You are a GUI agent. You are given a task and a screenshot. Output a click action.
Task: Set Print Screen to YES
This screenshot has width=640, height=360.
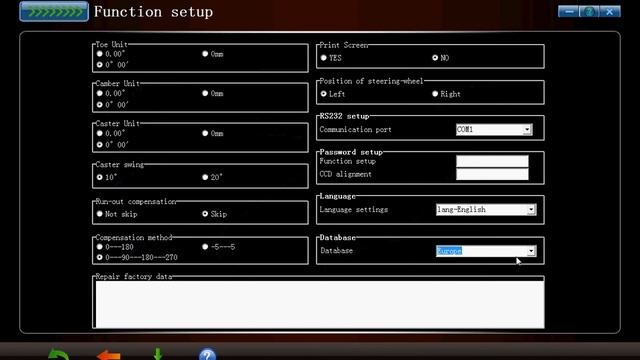[324, 58]
